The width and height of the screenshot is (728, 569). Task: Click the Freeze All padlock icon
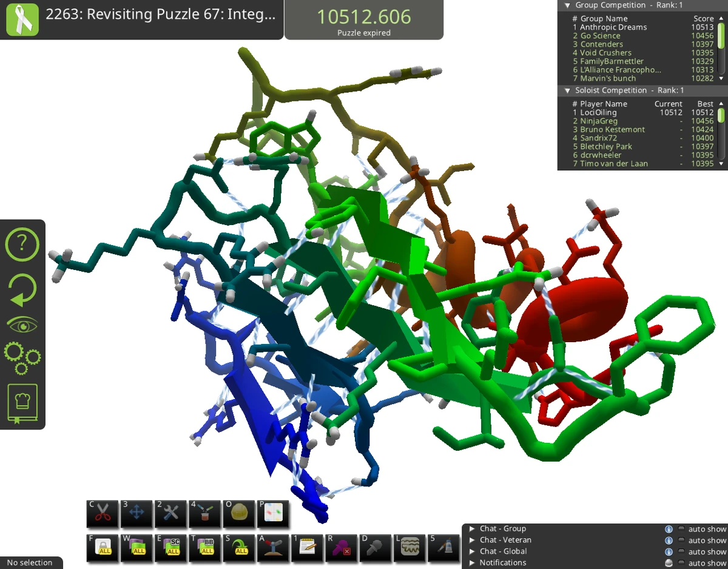(103, 548)
